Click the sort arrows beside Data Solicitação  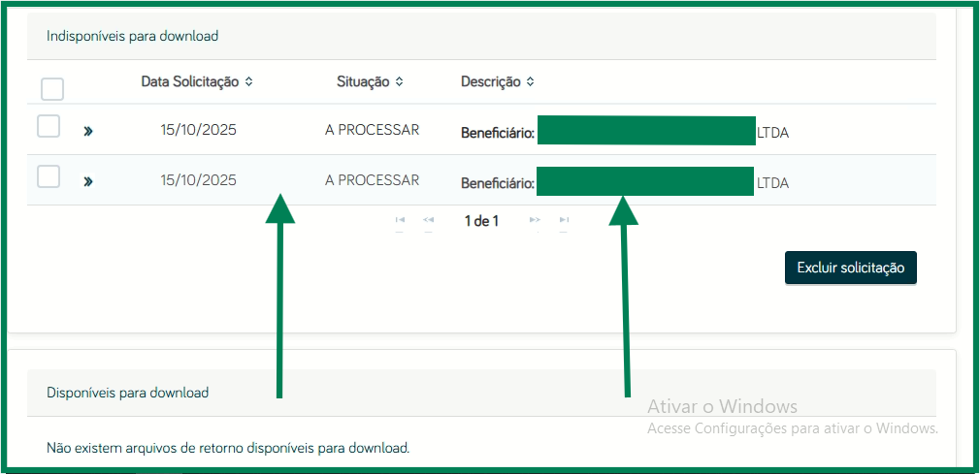[x=249, y=82]
